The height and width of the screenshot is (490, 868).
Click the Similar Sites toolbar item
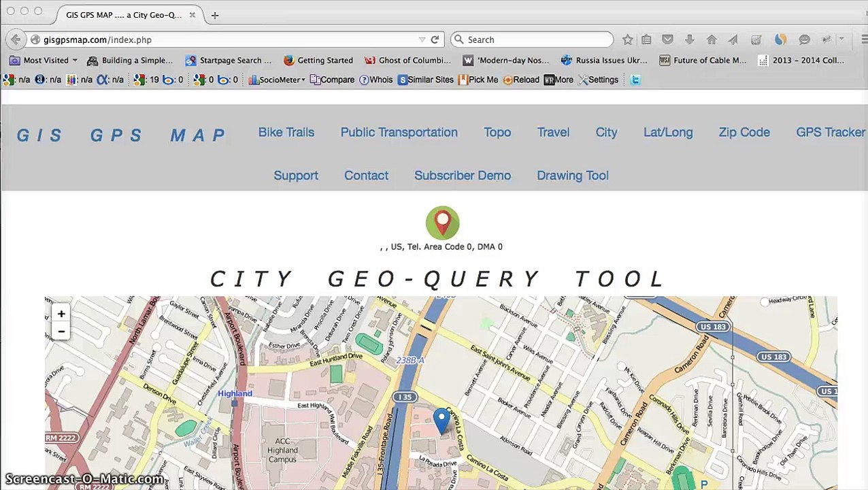tap(425, 80)
